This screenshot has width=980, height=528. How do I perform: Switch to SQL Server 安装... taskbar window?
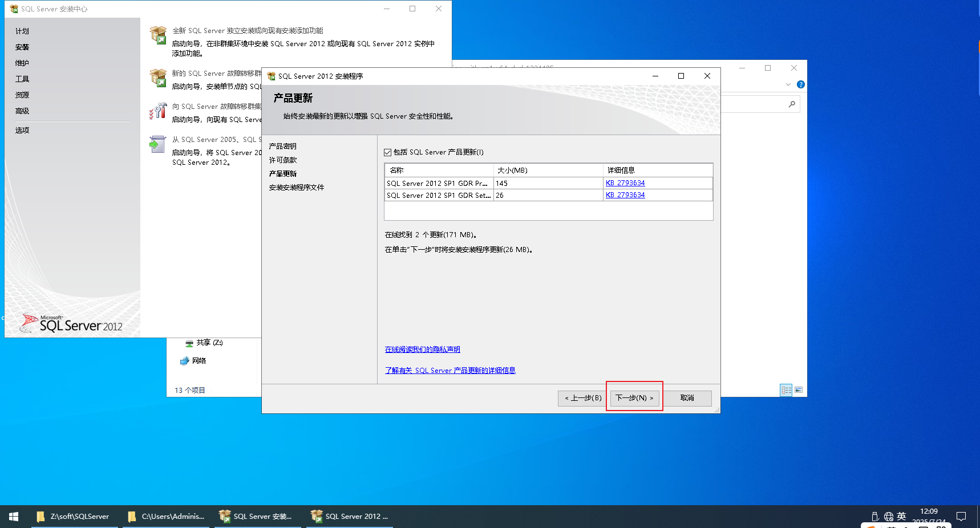pyautogui.click(x=258, y=517)
